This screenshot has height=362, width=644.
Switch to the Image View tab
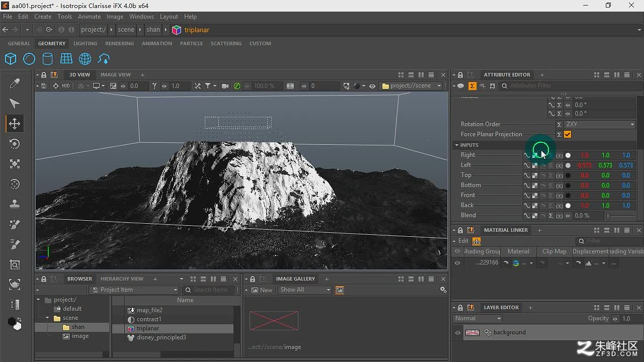tap(116, 75)
